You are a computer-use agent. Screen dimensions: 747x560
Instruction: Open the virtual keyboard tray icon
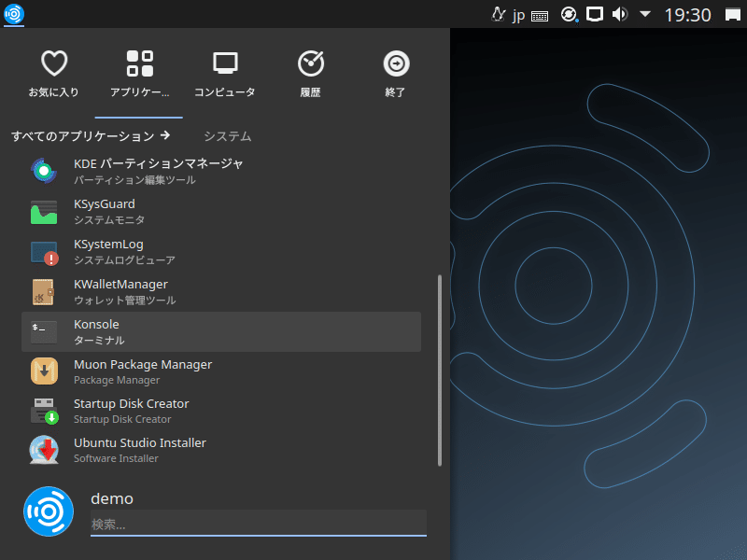540,16
